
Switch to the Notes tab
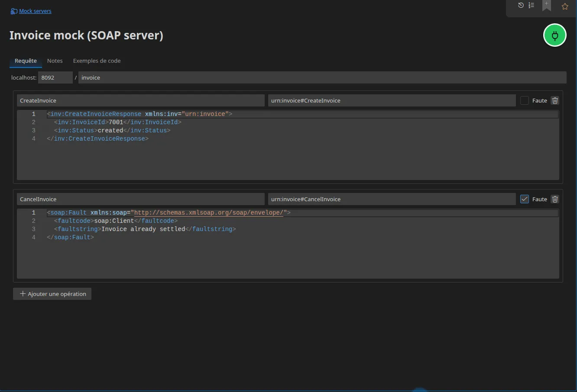[55, 61]
